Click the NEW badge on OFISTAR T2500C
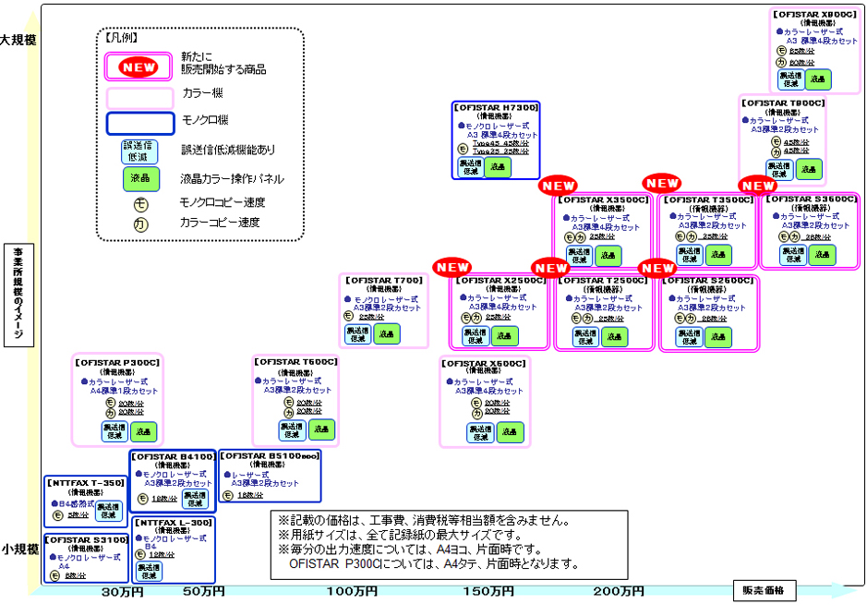867x616 pixels. coord(550,268)
